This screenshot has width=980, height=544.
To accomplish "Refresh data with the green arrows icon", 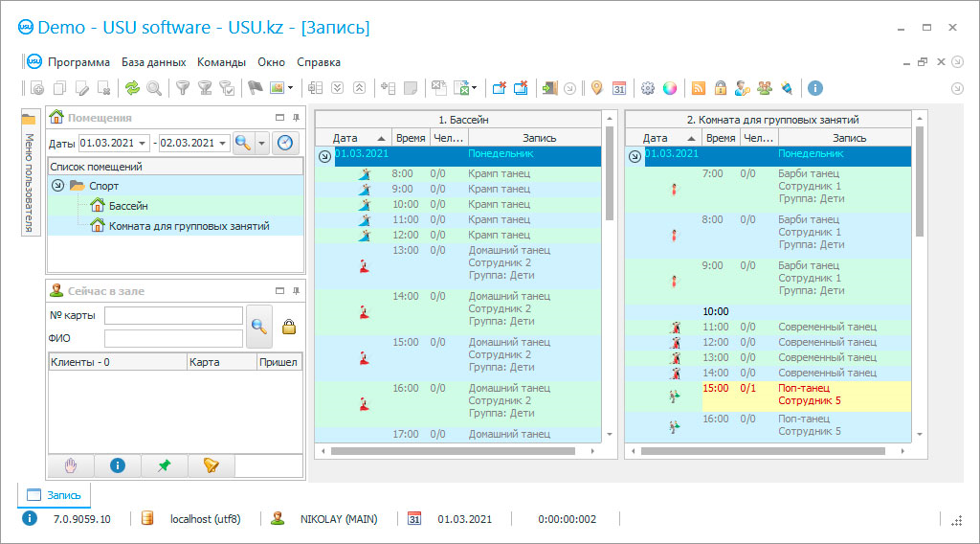I will point(132,89).
